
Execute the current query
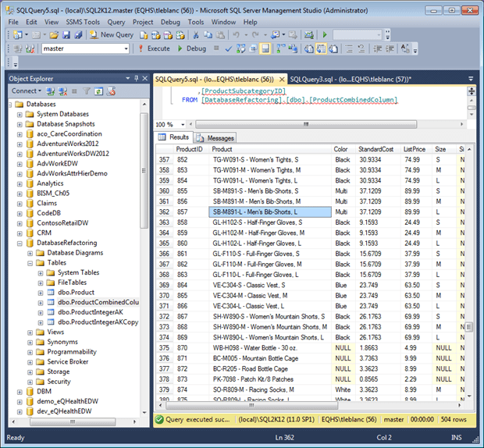point(154,48)
